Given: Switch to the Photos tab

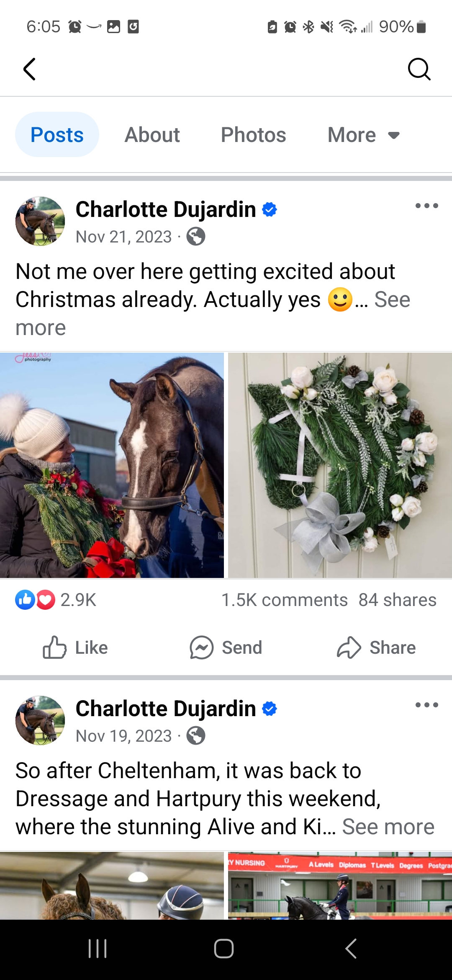Looking at the screenshot, I should (x=253, y=135).
